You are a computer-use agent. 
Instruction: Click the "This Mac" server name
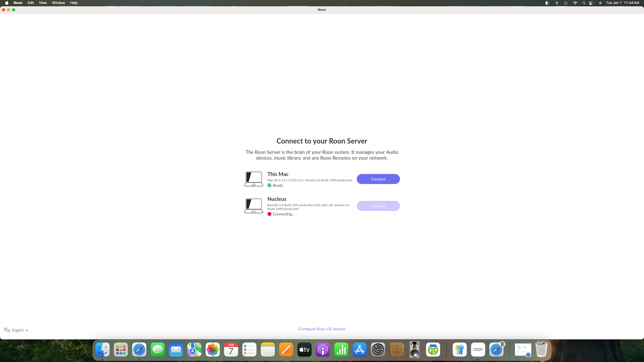(278, 174)
